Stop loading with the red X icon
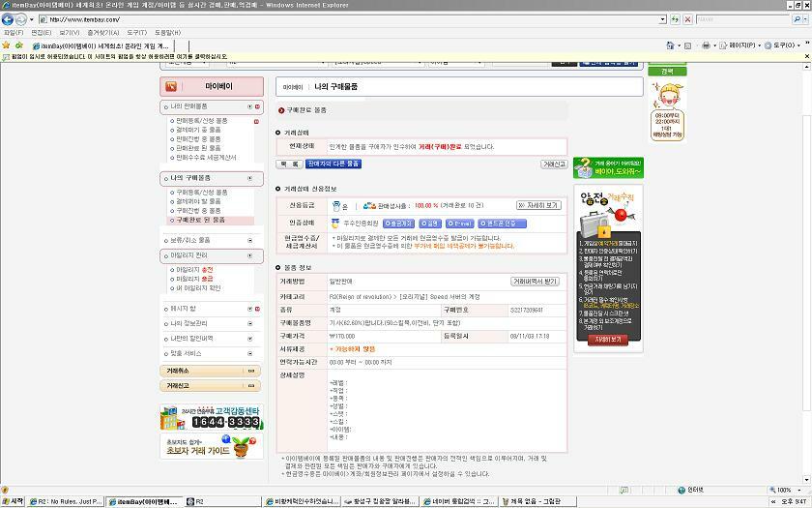The height and width of the screenshot is (508, 812). (x=687, y=19)
